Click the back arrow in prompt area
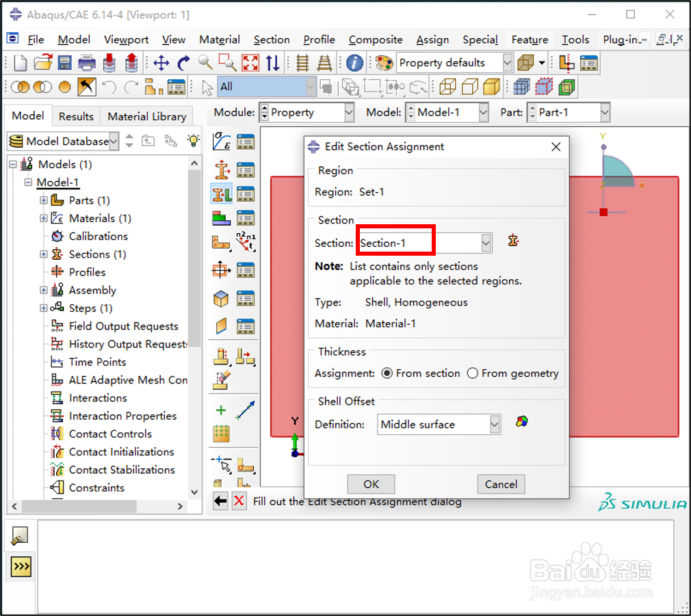691x616 pixels. point(220,500)
